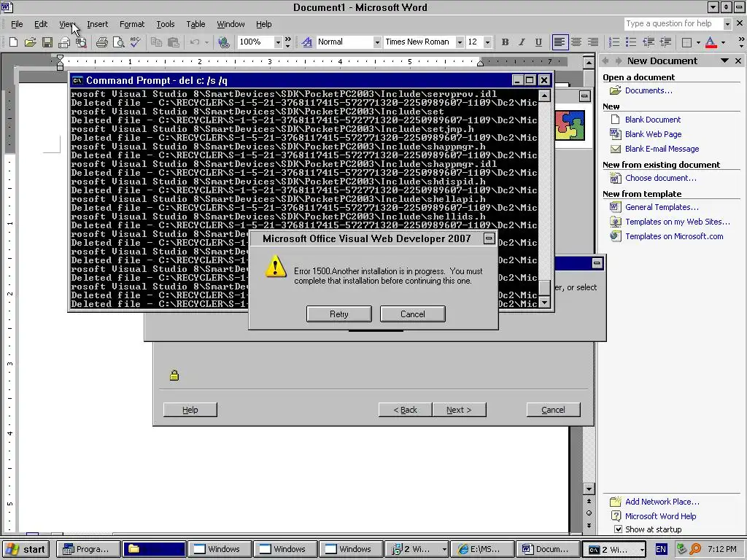Screen dimensions: 747x560
Task: Uncheck Show at startup checkbox
Action: (618, 529)
